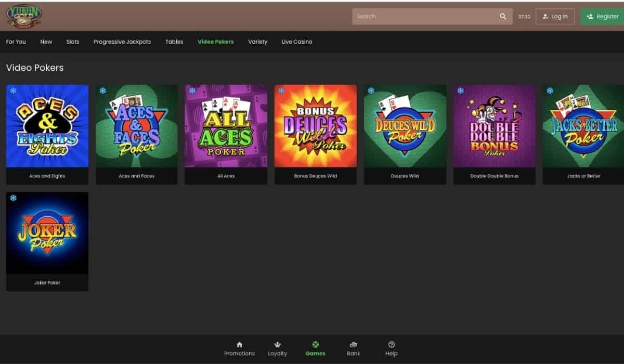Click the 'All Aces' caption text
This screenshot has height=364, width=624.
coord(226,176)
